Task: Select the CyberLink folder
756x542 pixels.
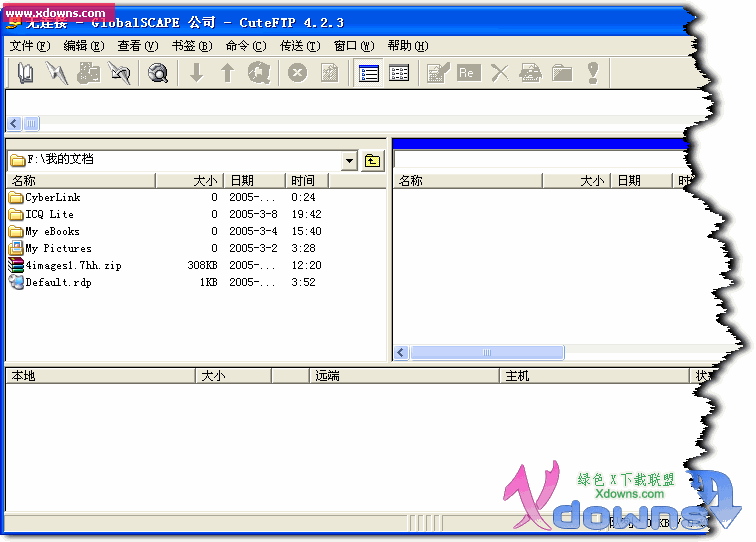Action: [x=53, y=197]
